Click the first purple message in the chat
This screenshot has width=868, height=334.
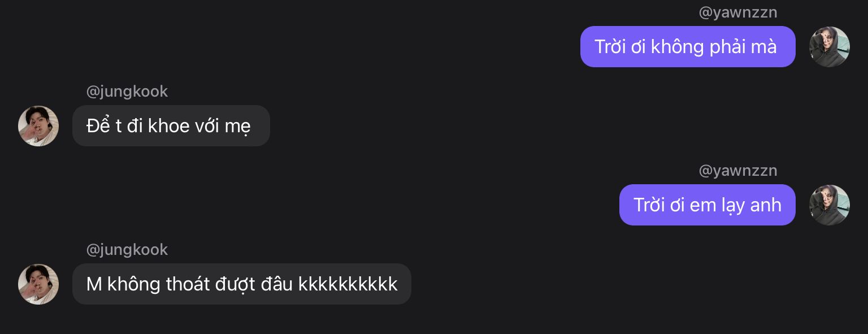point(687,47)
